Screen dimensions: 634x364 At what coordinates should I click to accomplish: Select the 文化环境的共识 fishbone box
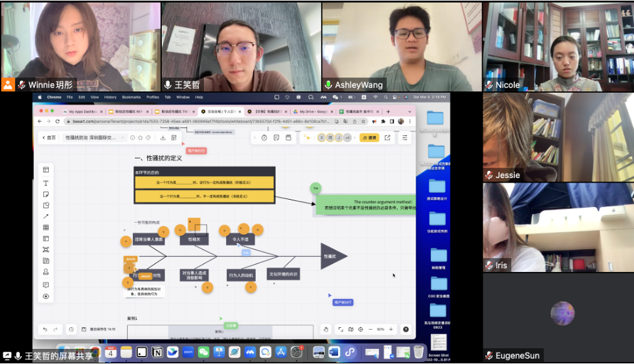click(283, 274)
